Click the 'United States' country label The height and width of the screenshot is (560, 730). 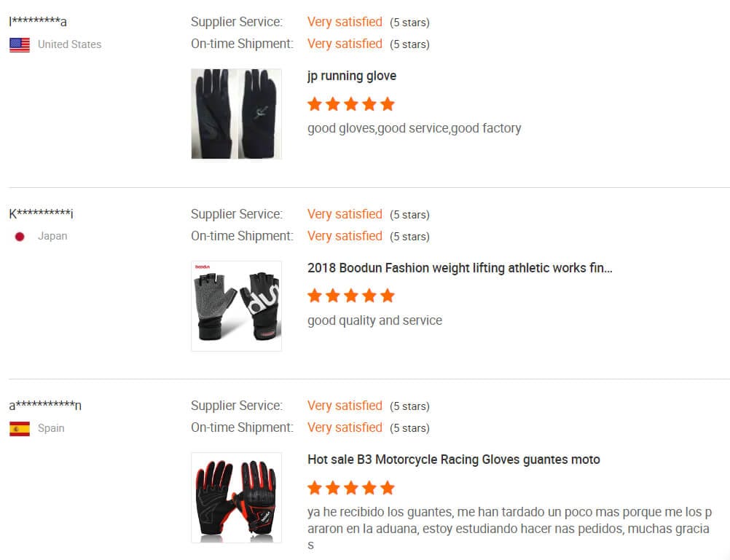[x=69, y=44]
